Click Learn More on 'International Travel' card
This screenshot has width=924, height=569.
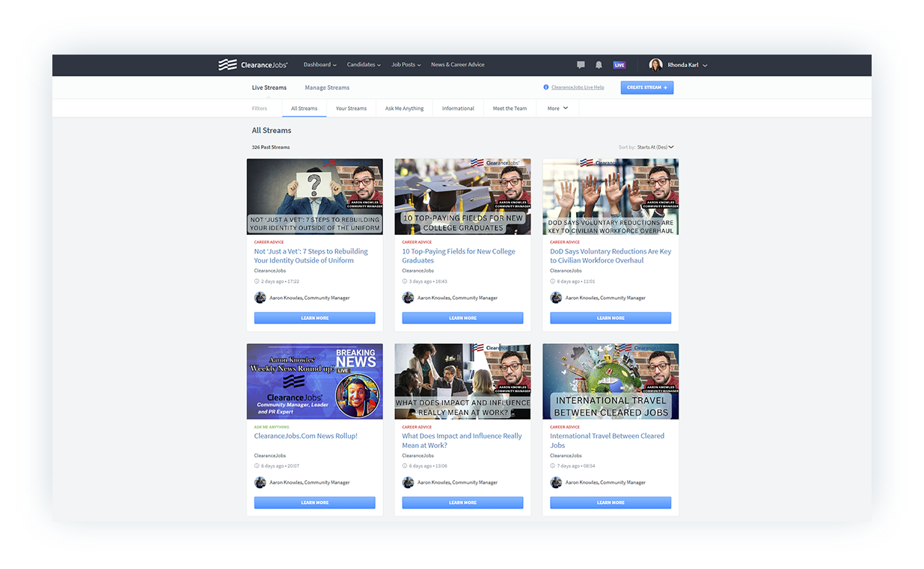click(611, 502)
